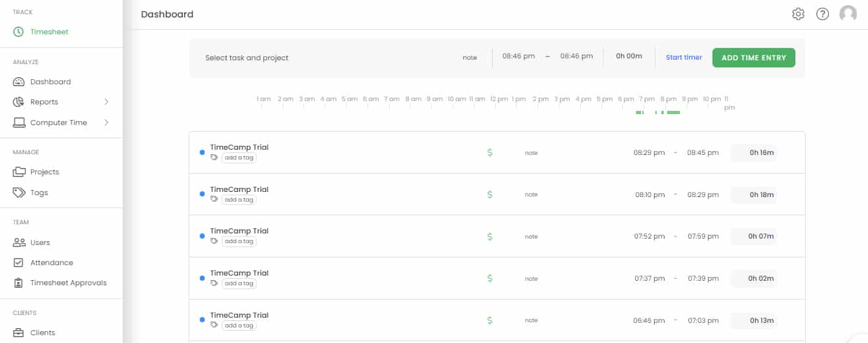The image size is (868, 343).
Task: Expand the Reports submenu chevron
Action: (x=106, y=102)
